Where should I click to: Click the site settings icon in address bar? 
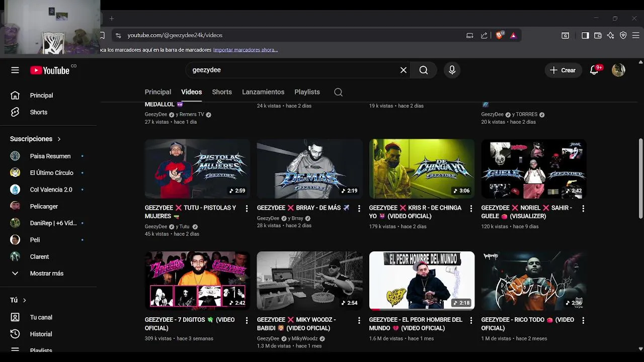pos(118,35)
